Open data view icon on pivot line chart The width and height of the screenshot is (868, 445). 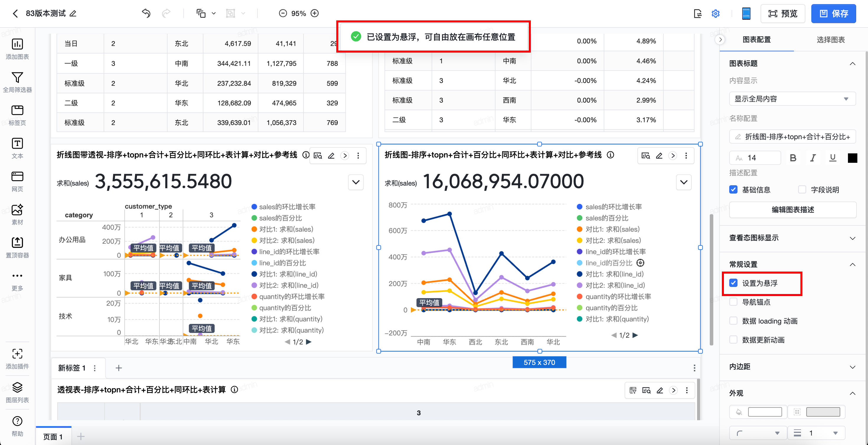318,156
